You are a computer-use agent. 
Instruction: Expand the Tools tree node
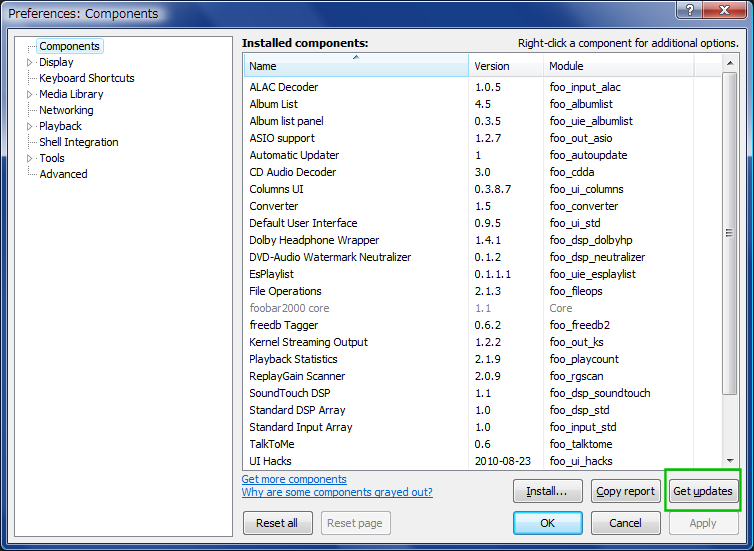coord(29,158)
